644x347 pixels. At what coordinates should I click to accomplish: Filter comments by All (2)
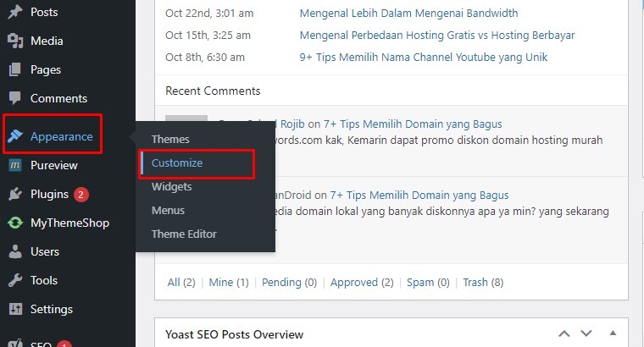pyautogui.click(x=181, y=282)
